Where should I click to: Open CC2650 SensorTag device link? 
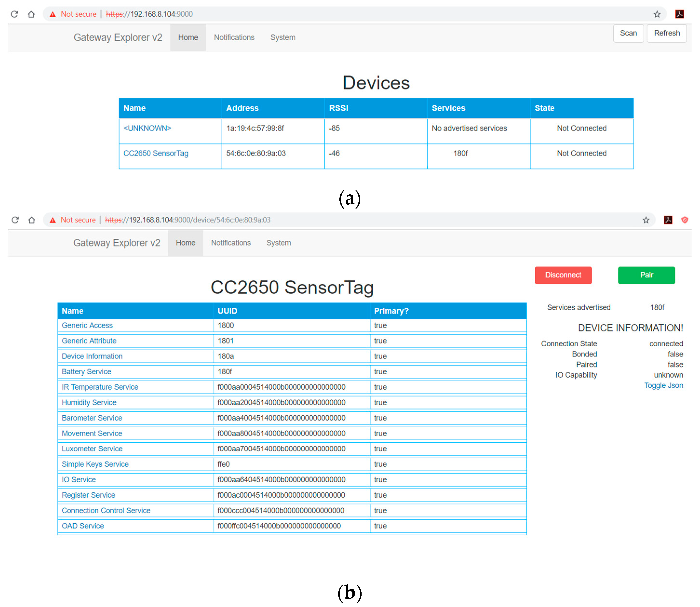tap(155, 153)
